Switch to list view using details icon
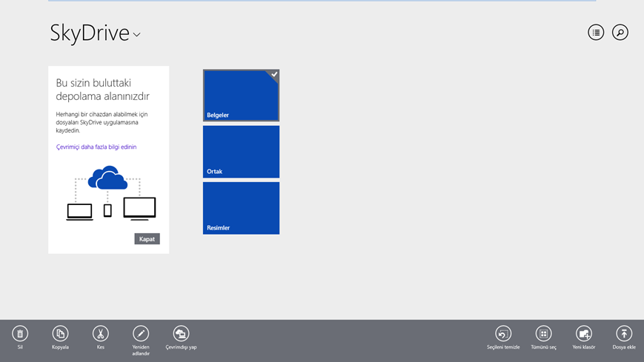 coord(596,33)
